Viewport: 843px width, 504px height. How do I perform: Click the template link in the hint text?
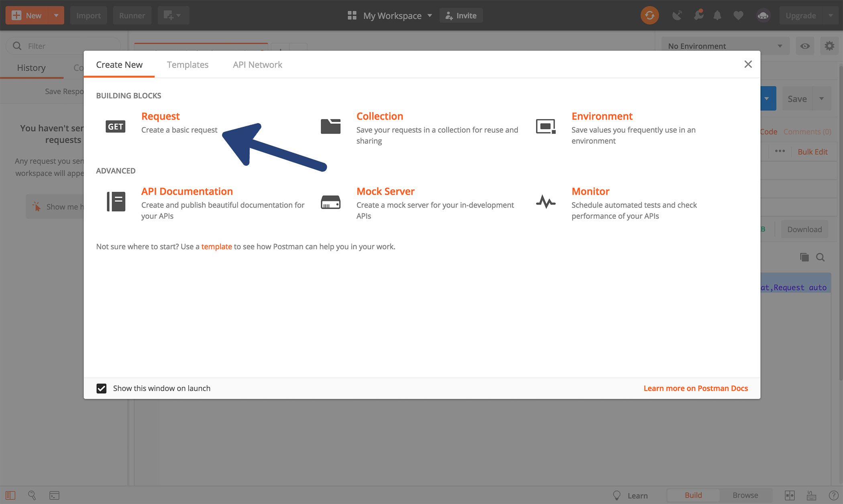coord(216,246)
